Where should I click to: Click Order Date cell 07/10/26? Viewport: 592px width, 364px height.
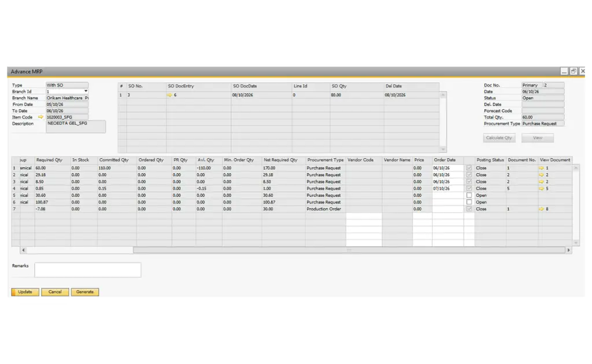click(448, 188)
